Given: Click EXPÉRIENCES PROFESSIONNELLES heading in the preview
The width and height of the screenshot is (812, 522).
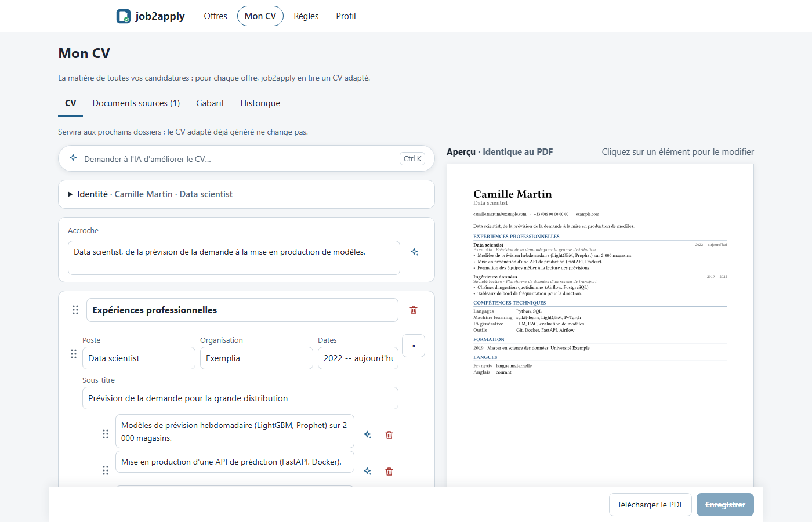Looking at the screenshot, I should tap(516, 237).
